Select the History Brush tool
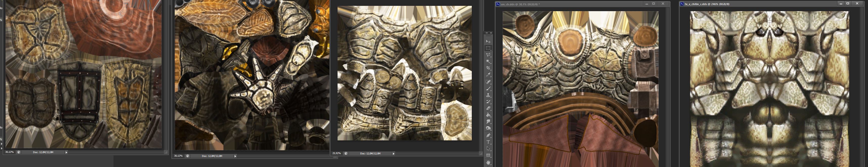This screenshot has height=167, width=868. click(488, 102)
